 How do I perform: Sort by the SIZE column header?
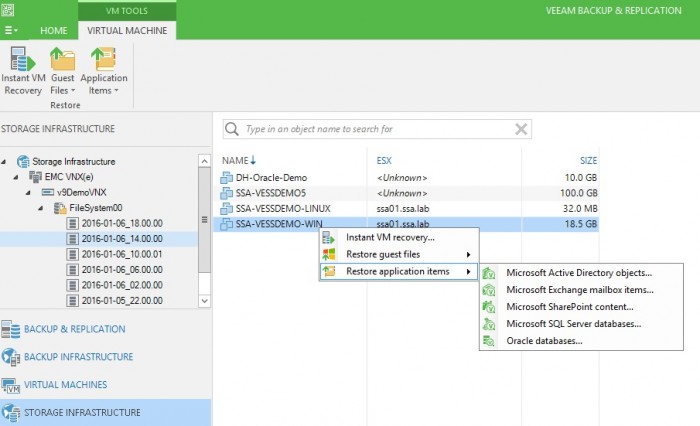[588, 160]
